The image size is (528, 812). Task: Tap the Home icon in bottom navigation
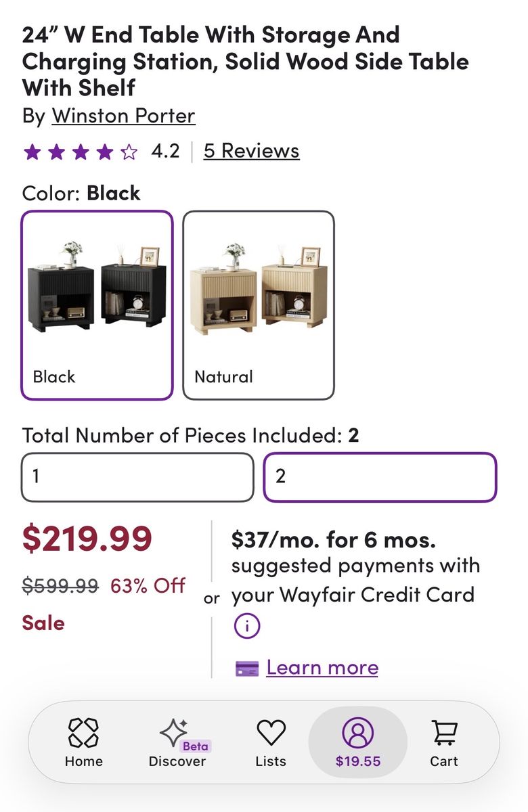click(x=83, y=733)
